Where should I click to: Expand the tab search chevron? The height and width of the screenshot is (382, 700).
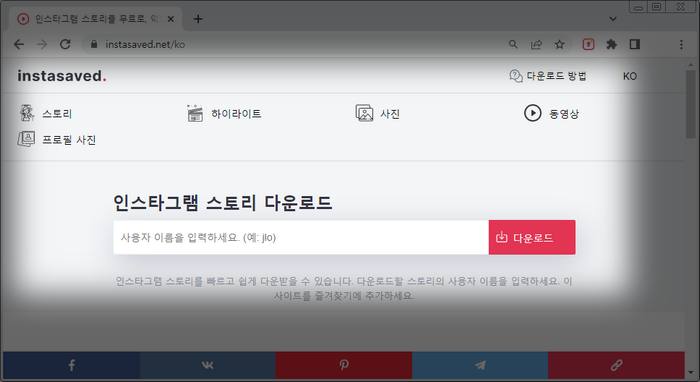(613, 19)
